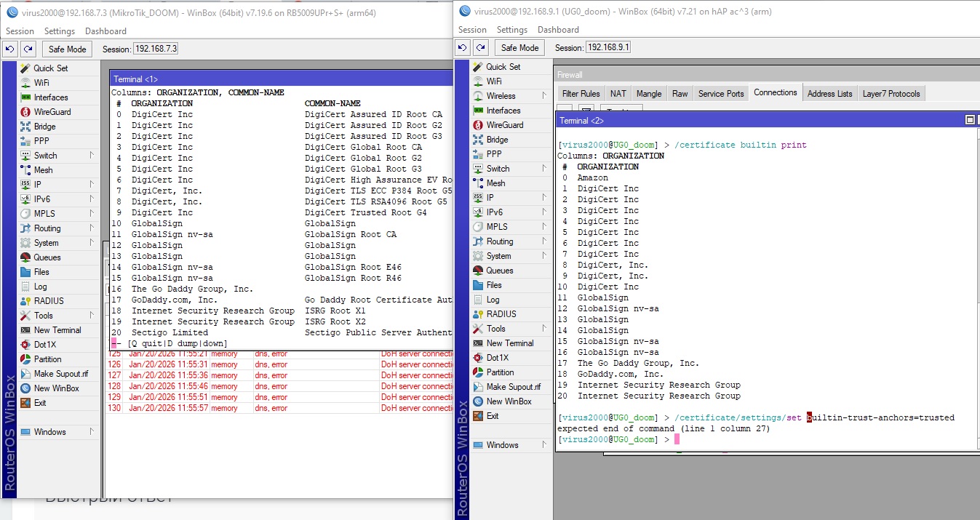
Task: Expand Switch submenu in MikroTik_DOOM sidebar
Action: tap(92, 156)
